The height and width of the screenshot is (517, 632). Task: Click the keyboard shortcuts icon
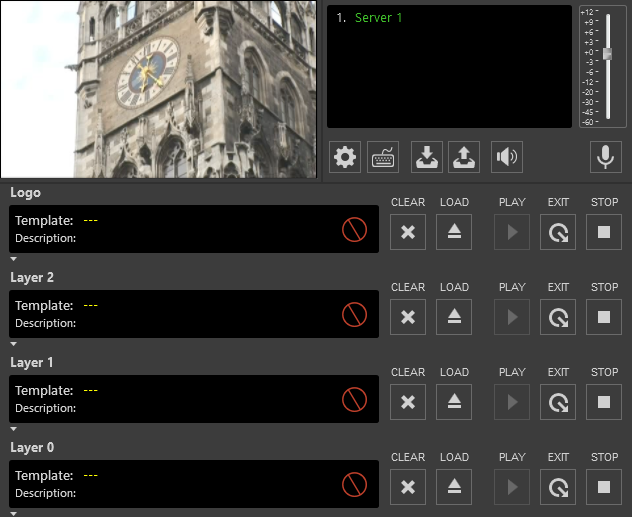pyautogui.click(x=384, y=157)
